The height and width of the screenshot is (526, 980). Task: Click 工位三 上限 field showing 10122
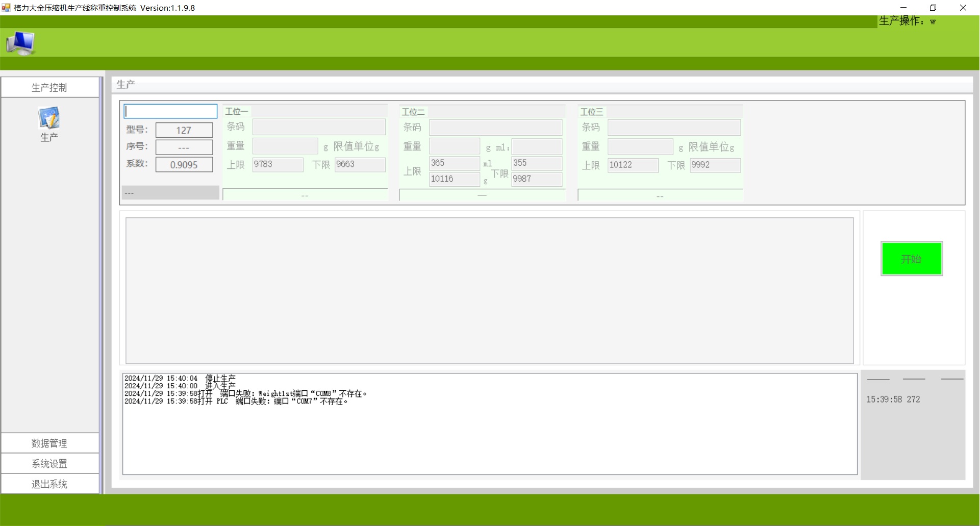click(x=633, y=165)
